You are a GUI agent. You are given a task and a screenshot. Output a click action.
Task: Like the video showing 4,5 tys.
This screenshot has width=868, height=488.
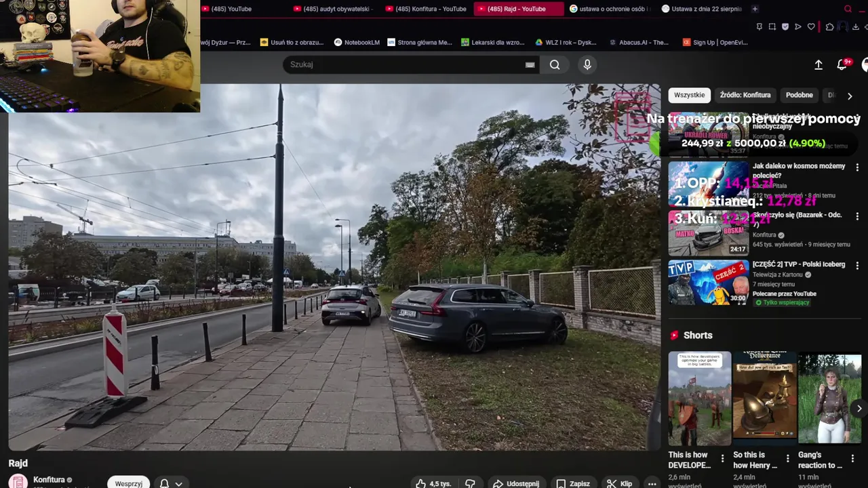(x=433, y=483)
